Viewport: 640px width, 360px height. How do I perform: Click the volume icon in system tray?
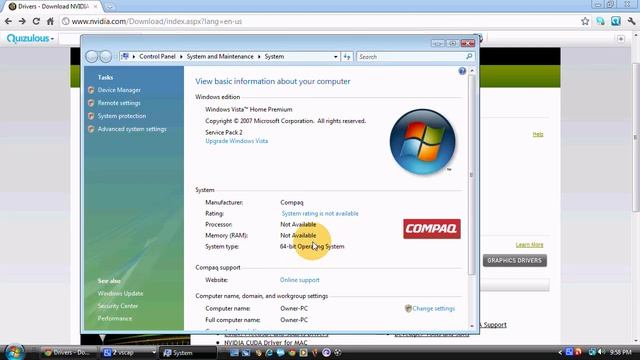[601, 352]
